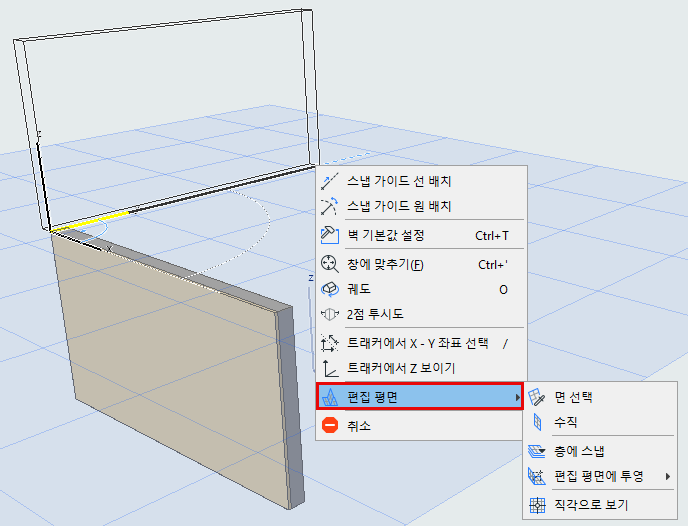The width and height of the screenshot is (688, 526).
Task: Choose 수직 in the submenu
Action: coord(600,422)
